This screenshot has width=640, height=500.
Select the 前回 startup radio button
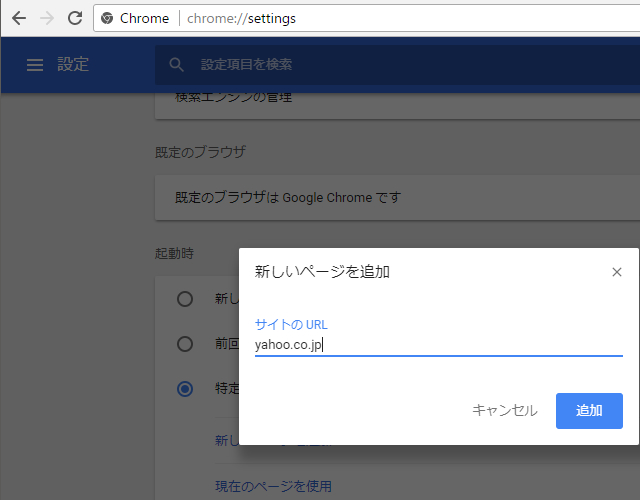[x=185, y=344]
